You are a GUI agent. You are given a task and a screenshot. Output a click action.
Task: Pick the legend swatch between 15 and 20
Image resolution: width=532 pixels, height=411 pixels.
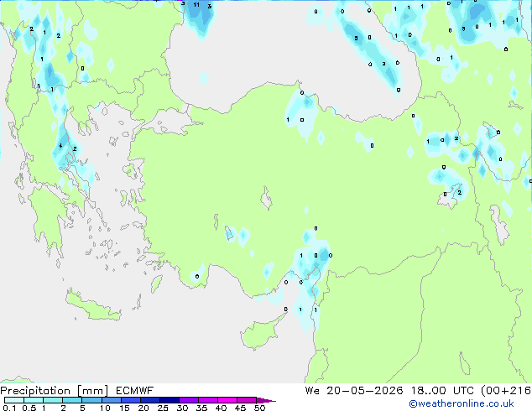pos(131,400)
